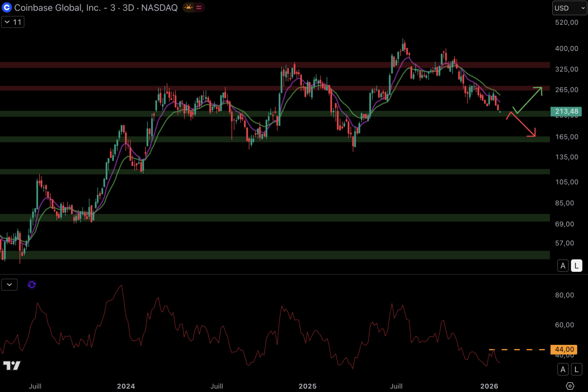Click the TradingView logo

pos(12,365)
